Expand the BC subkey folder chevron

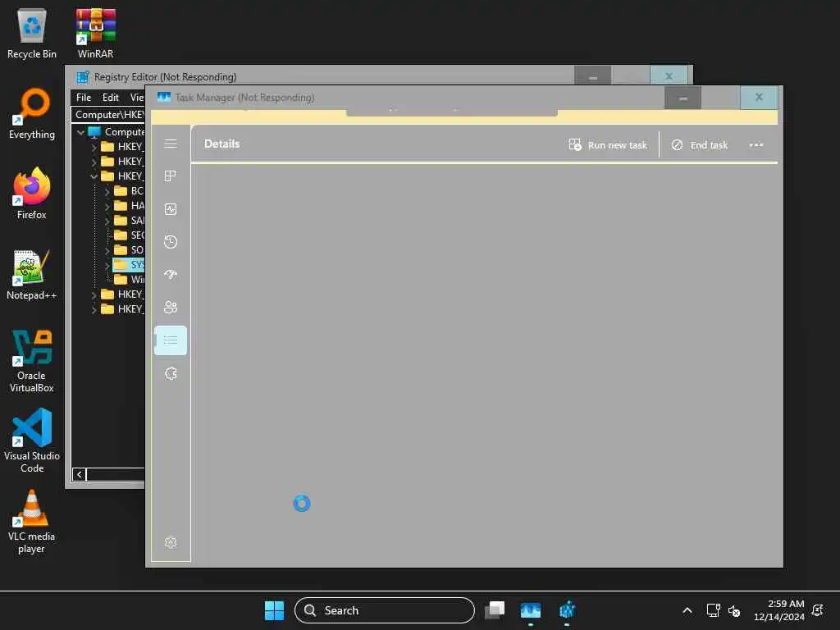point(107,191)
